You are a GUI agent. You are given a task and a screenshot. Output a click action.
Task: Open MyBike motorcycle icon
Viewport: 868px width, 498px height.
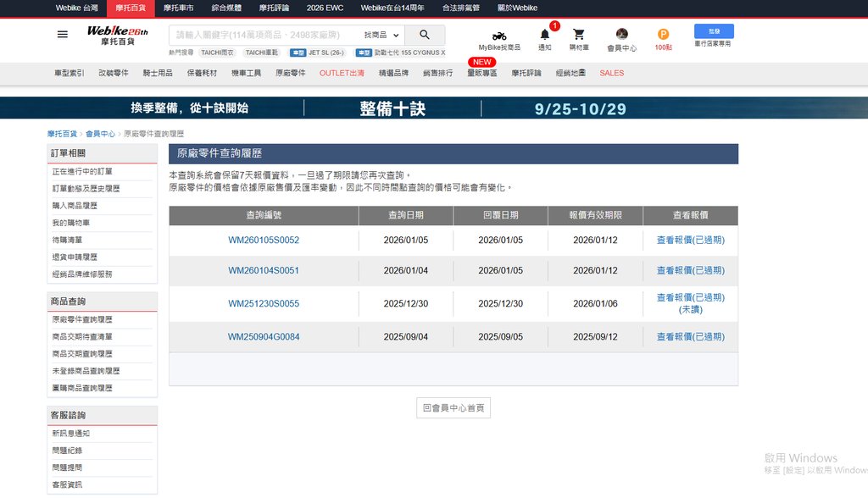pyautogui.click(x=499, y=36)
